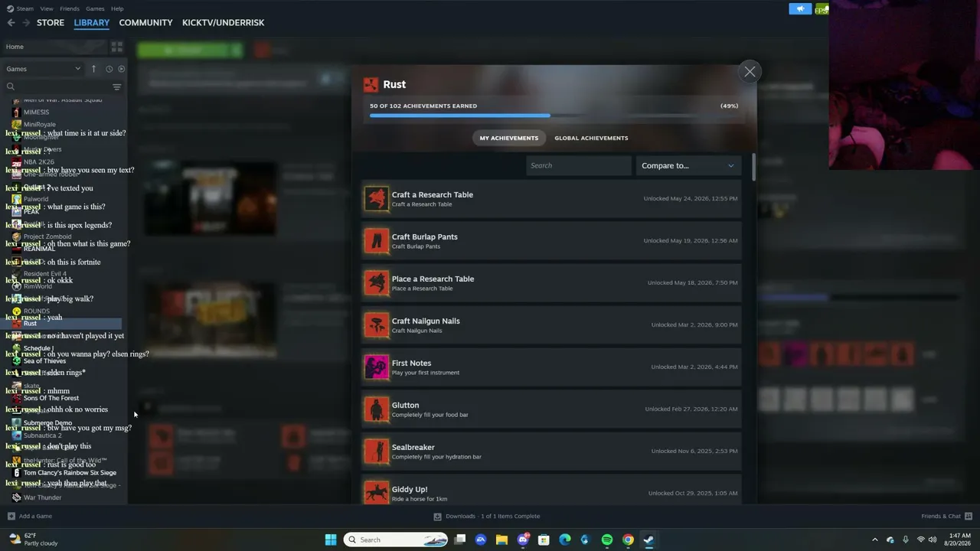Open Google Chrome from the taskbar
Screen dimensions: 980x551
click(x=628, y=540)
